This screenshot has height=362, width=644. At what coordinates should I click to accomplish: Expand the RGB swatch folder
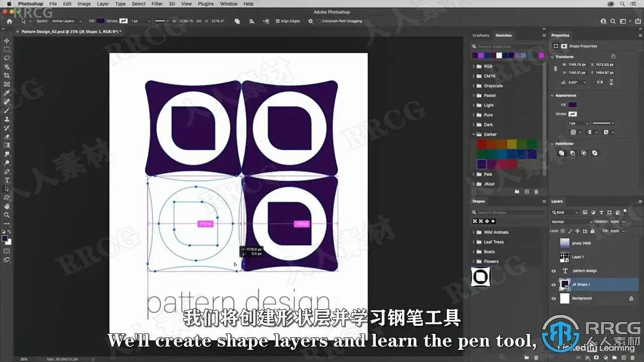[473, 66]
